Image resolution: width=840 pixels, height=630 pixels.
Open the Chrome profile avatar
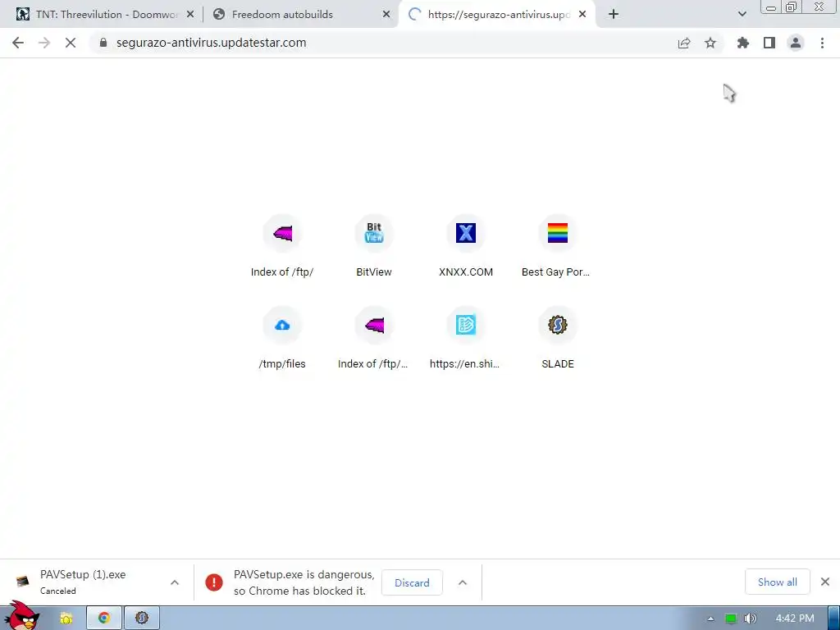(796, 43)
